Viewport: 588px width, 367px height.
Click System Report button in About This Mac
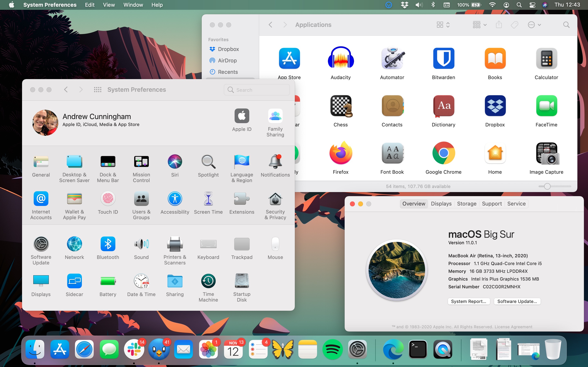coord(468,301)
